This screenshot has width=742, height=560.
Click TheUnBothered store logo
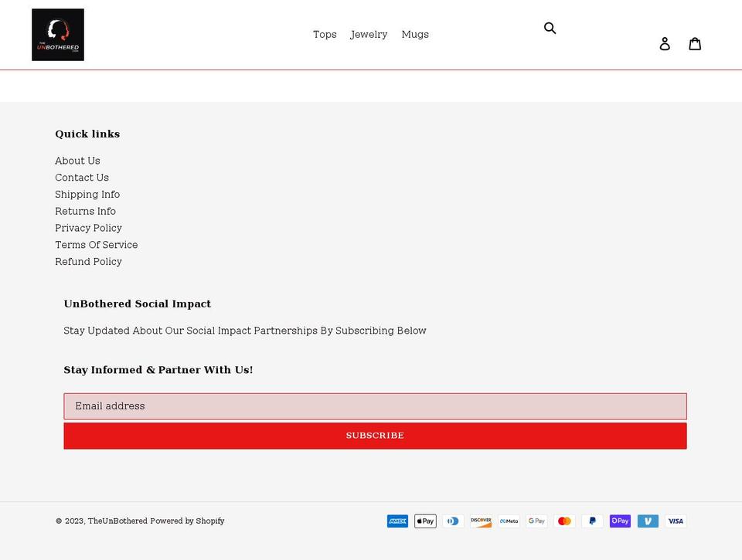(58, 35)
